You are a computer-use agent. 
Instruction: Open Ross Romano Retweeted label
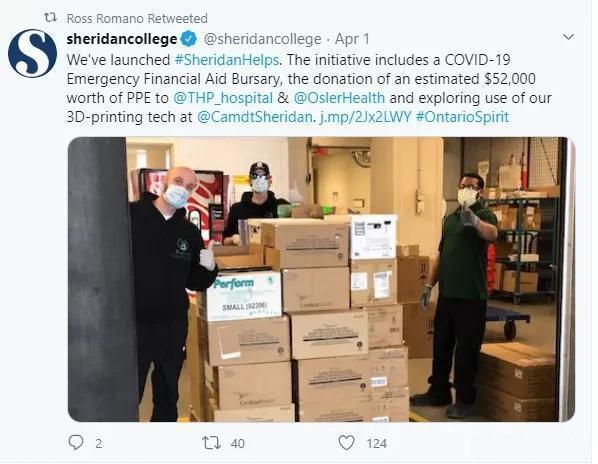coord(137,18)
